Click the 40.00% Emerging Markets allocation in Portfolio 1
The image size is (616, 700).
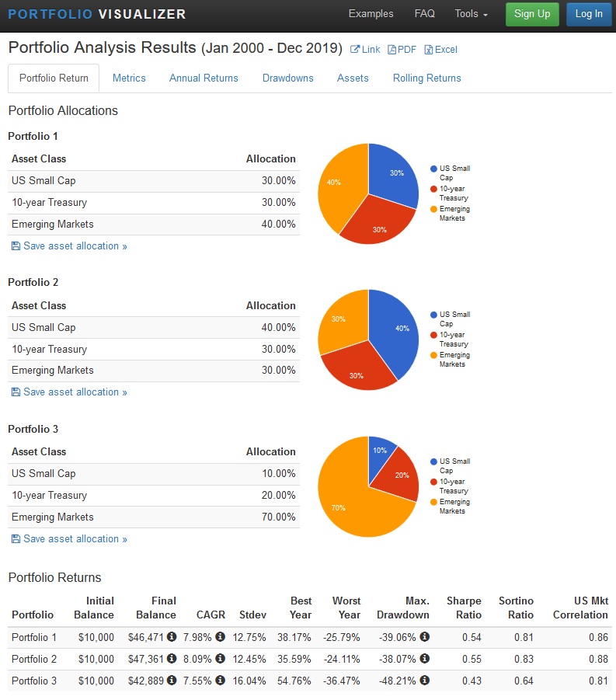point(279,224)
